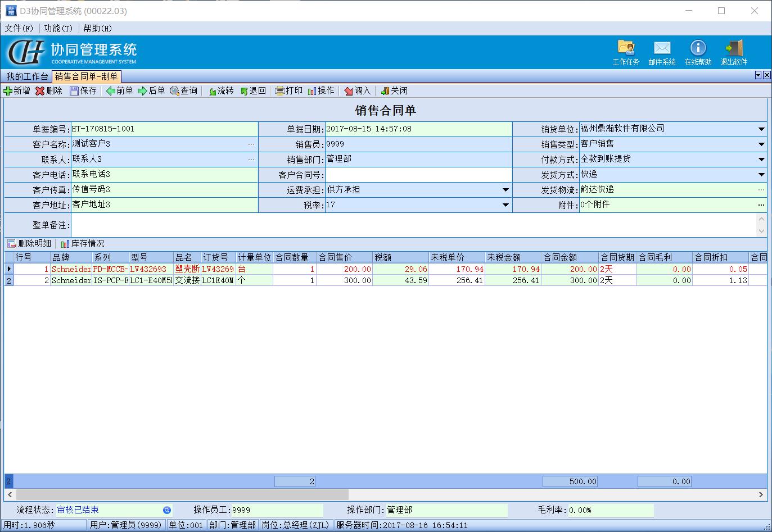Save the contract with 保存
Screen dimensions: 772x532
tap(83, 90)
